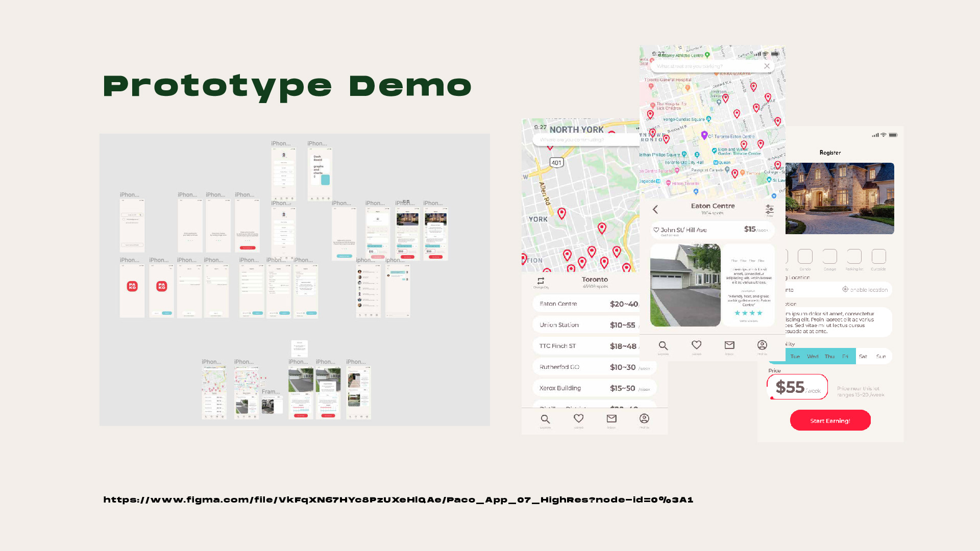Toggle Tue availability

(x=795, y=357)
